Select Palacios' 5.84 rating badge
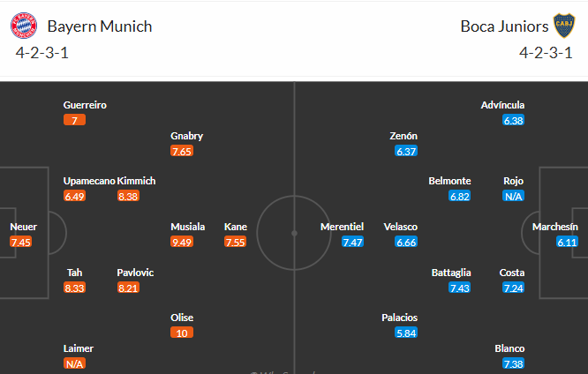Viewport: 588px width, 374px height. 406,333
